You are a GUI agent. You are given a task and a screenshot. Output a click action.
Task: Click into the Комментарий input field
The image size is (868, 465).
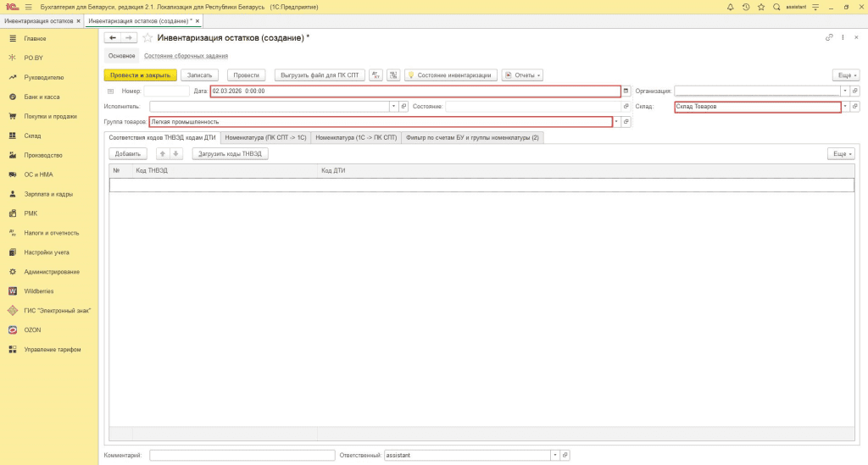(x=242, y=455)
